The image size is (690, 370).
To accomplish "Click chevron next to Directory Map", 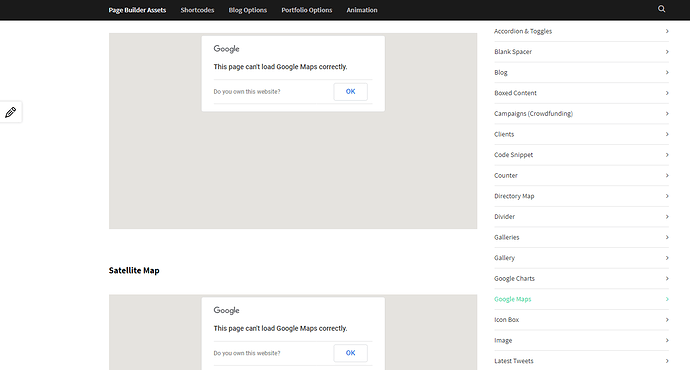I will click(667, 196).
